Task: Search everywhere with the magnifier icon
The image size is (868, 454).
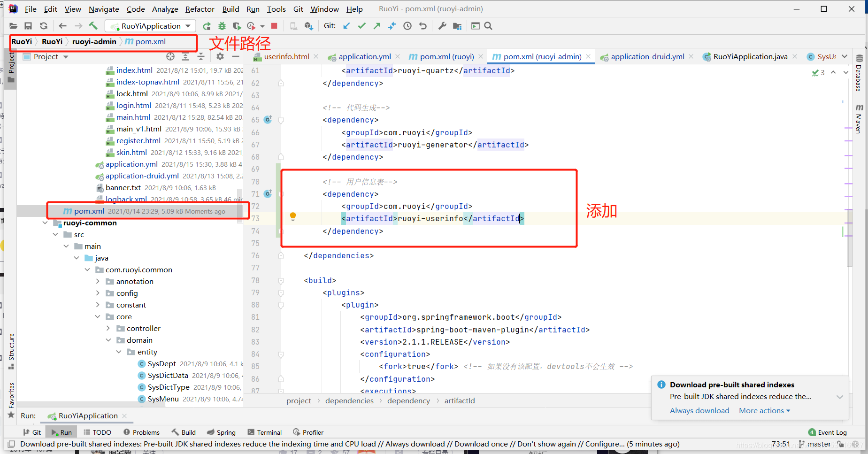Action: click(488, 26)
